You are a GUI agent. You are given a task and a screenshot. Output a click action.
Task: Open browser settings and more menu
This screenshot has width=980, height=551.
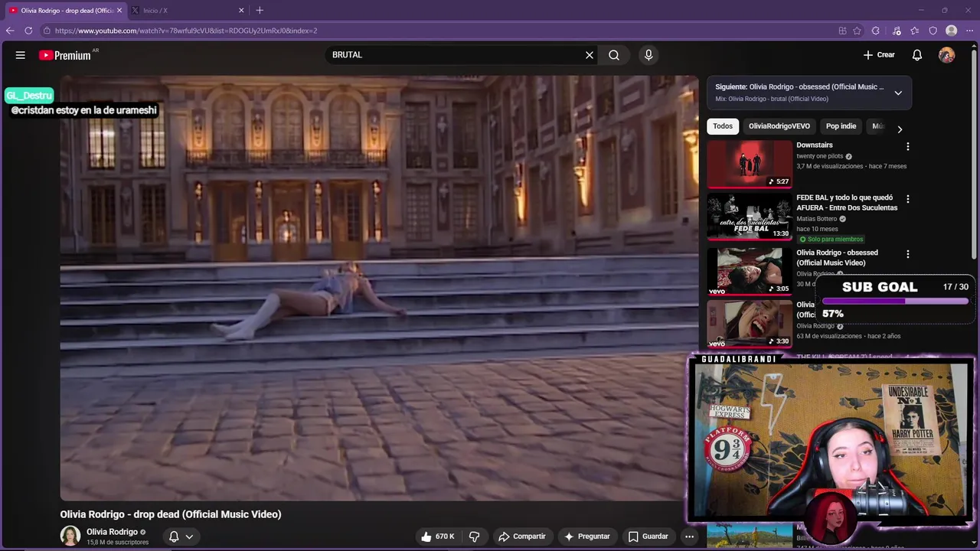(x=969, y=31)
